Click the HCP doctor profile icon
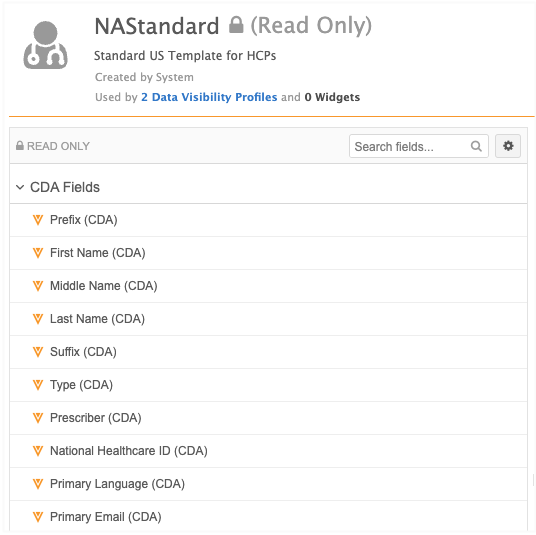The image size is (536, 535). tap(45, 45)
